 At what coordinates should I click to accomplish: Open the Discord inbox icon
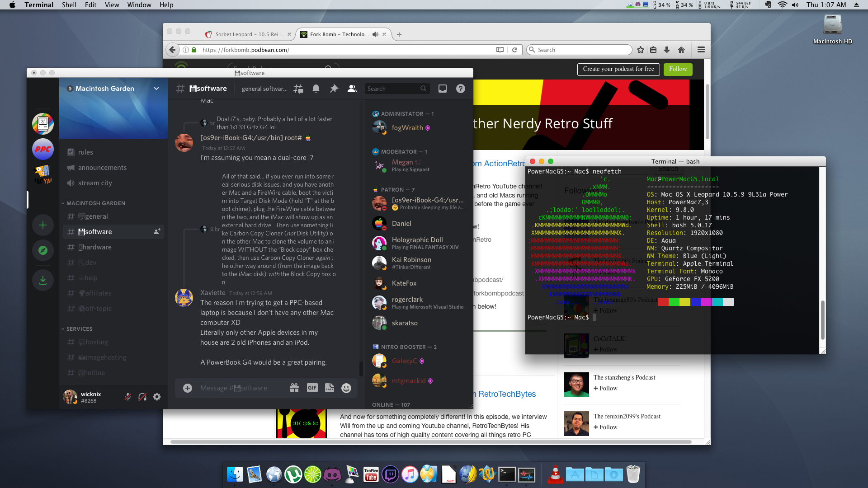443,89
